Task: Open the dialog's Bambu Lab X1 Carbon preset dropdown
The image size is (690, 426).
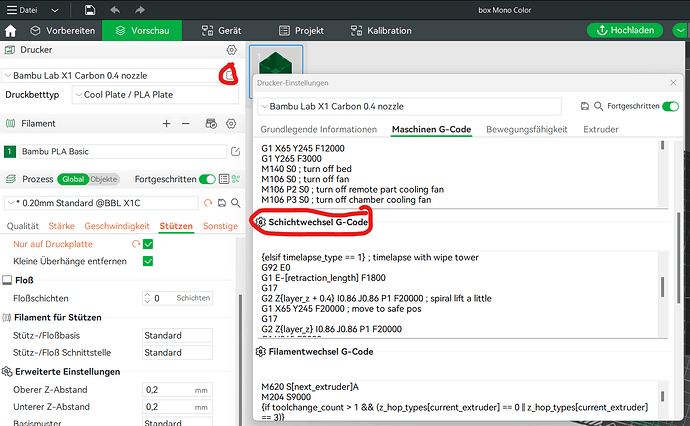Action: pyautogui.click(x=409, y=106)
